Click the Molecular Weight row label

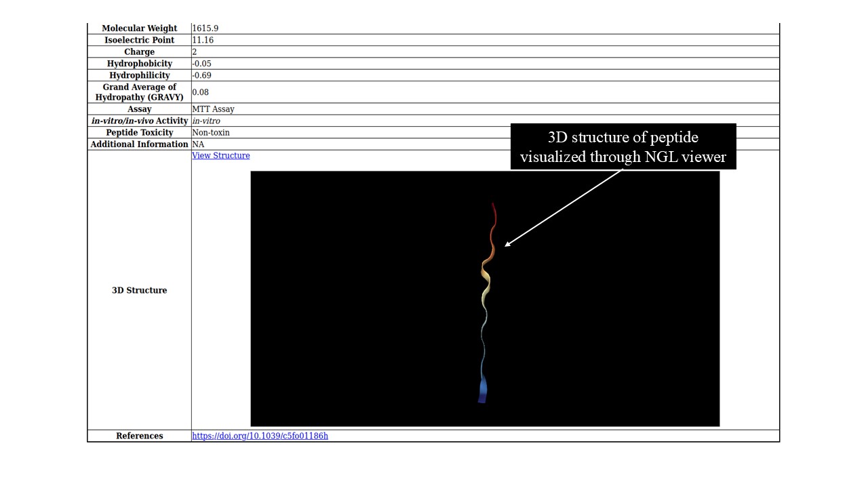[x=140, y=28]
